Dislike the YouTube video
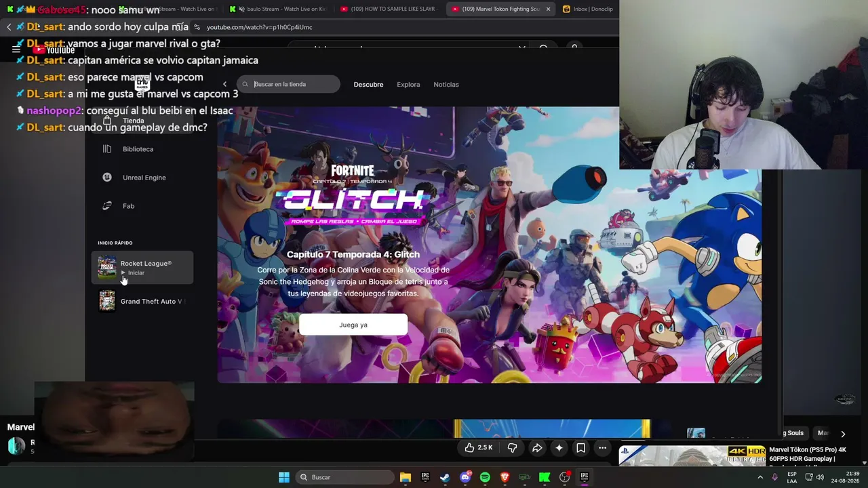Image resolution: width=868 pixels, height=488 pixels. pyautogui.click(x=513, y=448)
